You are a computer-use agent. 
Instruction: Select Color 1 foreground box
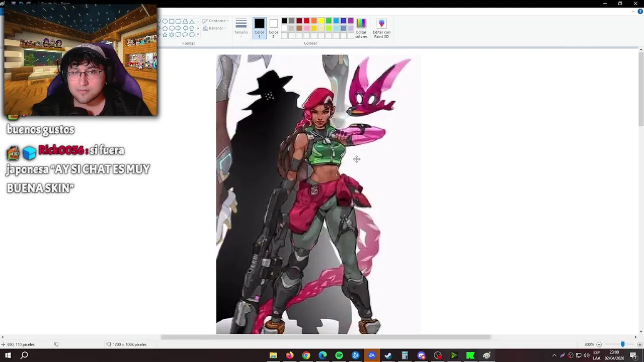tap(259, 28)
